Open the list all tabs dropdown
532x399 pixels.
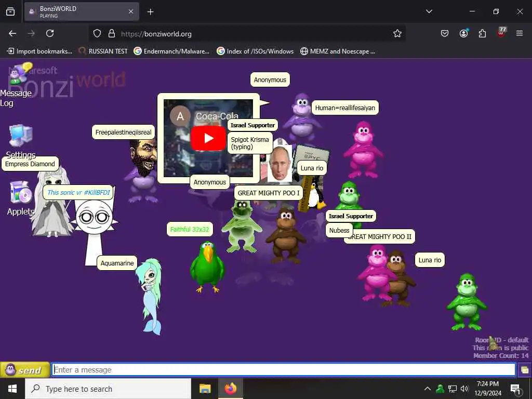tap(429, 11)
